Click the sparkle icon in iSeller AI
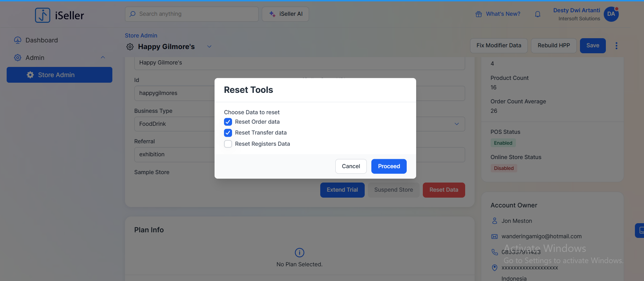The image size is (644, 281). (272, 14)
